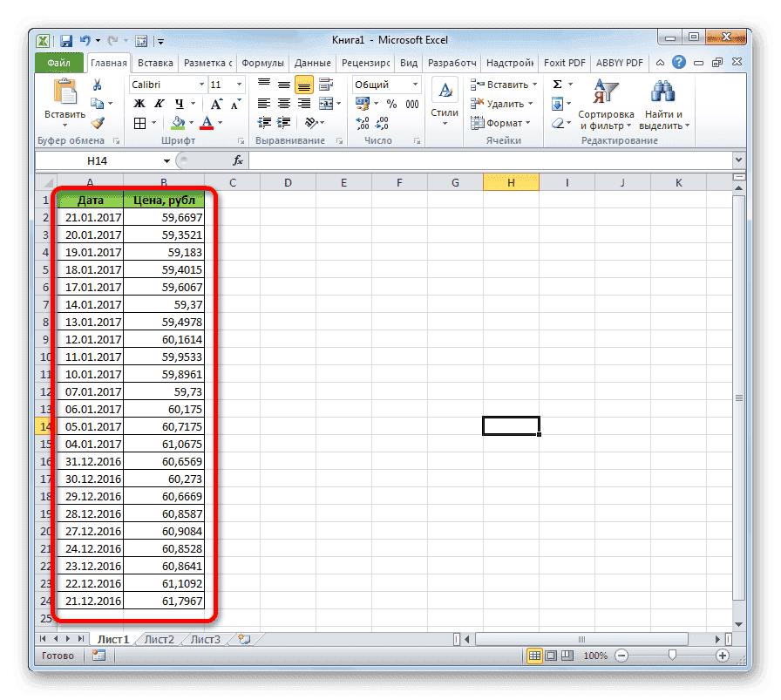The height and width of the screenshot is (700, 781).
Task: Apply percent style from Число group
Action: pyautogui.click(x=391, y=103)
